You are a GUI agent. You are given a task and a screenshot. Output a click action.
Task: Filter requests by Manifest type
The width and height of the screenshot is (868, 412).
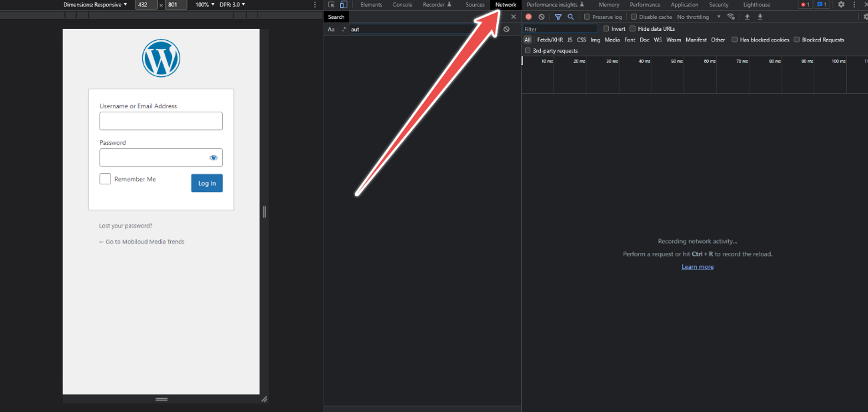pos(696,40)
